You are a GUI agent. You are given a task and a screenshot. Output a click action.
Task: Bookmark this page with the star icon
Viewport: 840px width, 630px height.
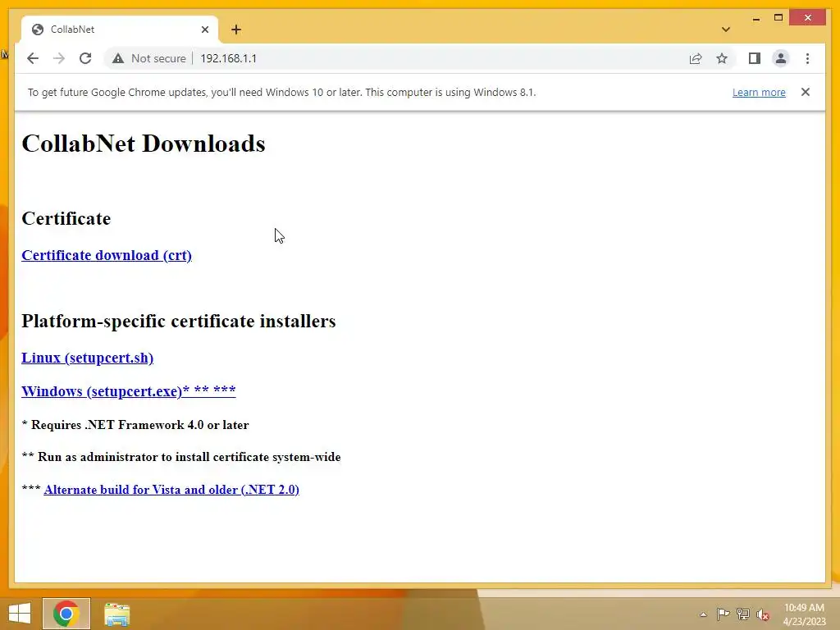[x=722, y=58]
